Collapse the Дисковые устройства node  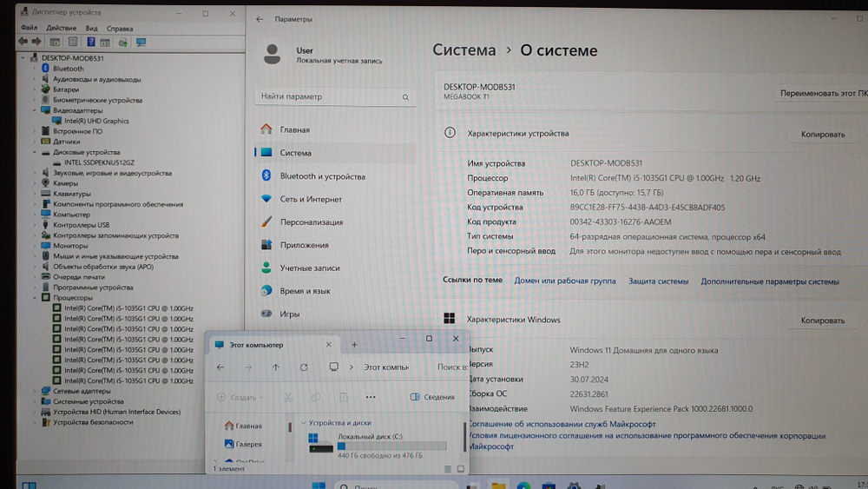(35, 152)
